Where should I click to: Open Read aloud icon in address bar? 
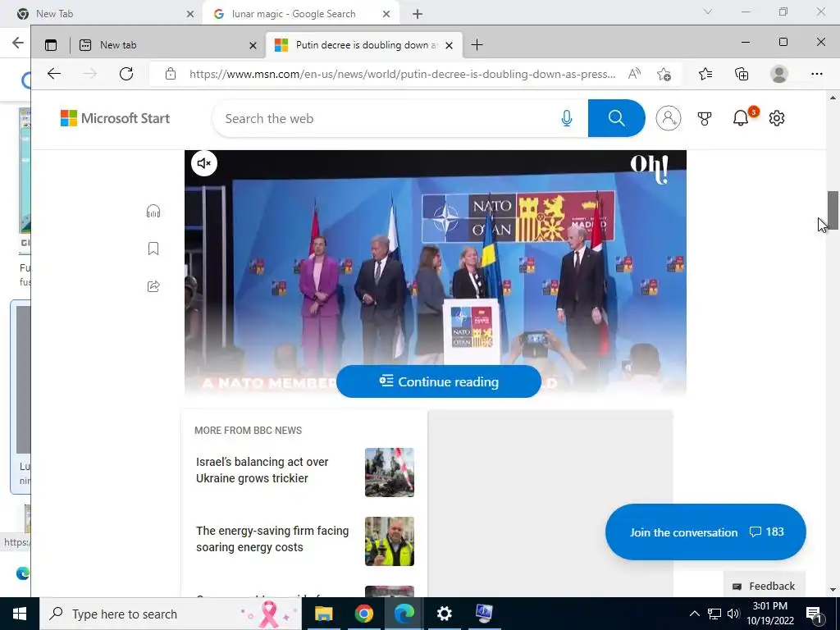tap(634, 74)
